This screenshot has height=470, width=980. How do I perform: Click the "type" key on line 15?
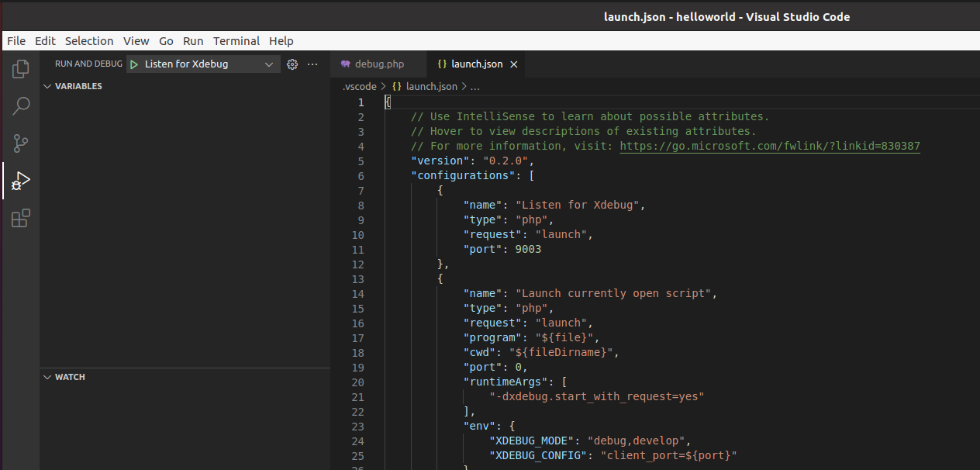483,308
